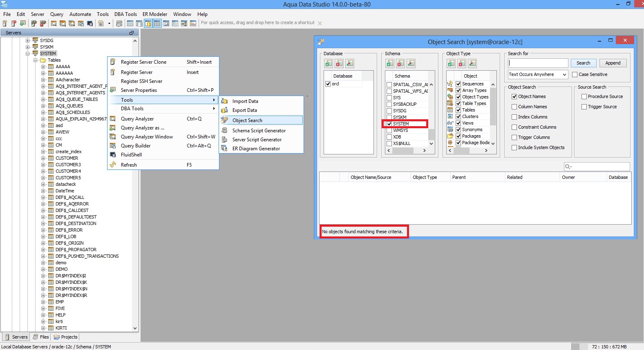Open the ER Modeler menu
The image size is (644, 350).
coord(155,14)
